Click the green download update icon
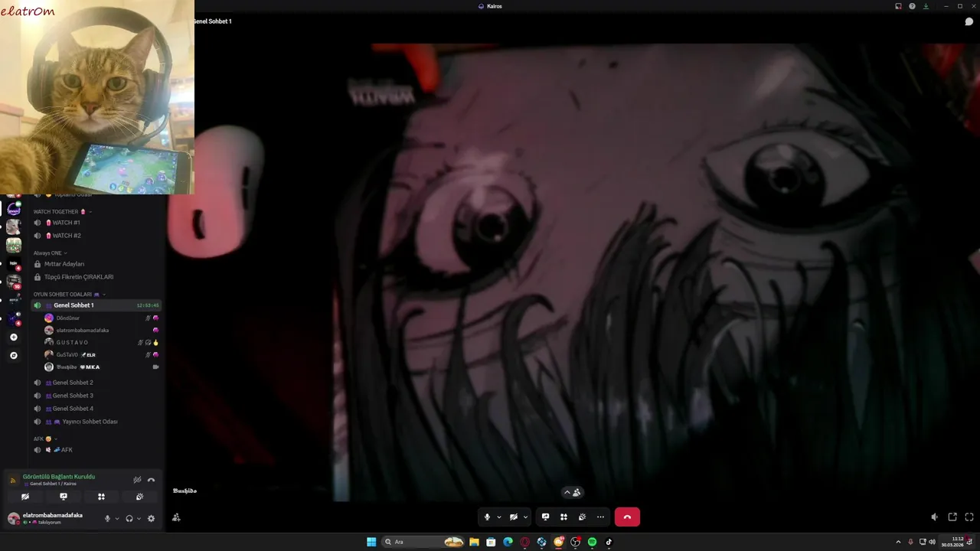980x551 pixels. click(x=926, y=6)
